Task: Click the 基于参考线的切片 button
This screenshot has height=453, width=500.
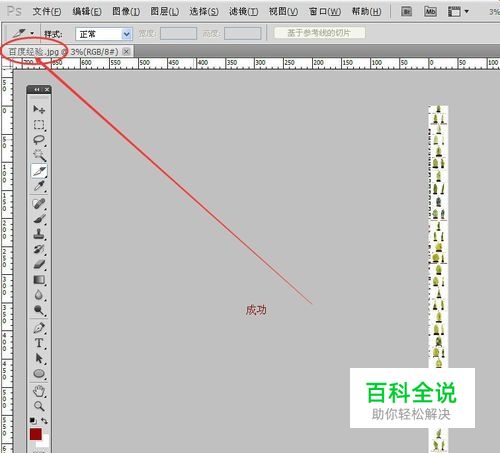Action: coord(319,33)
